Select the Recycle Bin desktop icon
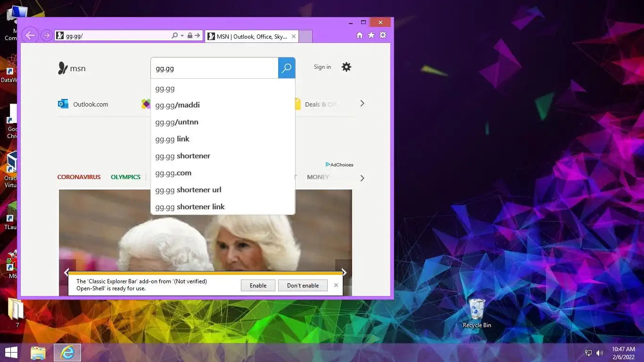This screenshot has height=362, width=644. [x=477, y=313]
